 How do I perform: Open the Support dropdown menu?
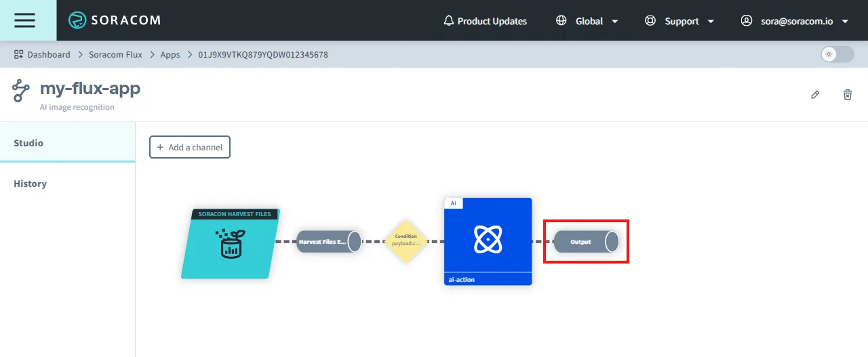[x=679, y=21]
